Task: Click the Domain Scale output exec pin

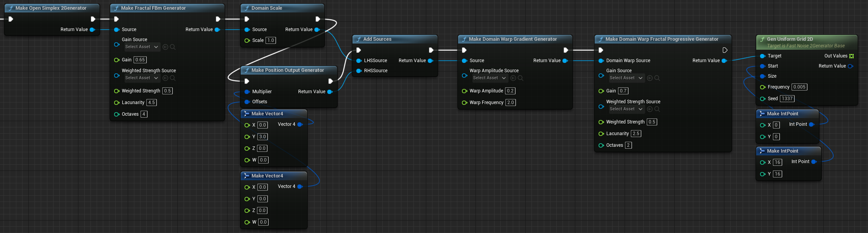Action: tap(318, 19)
